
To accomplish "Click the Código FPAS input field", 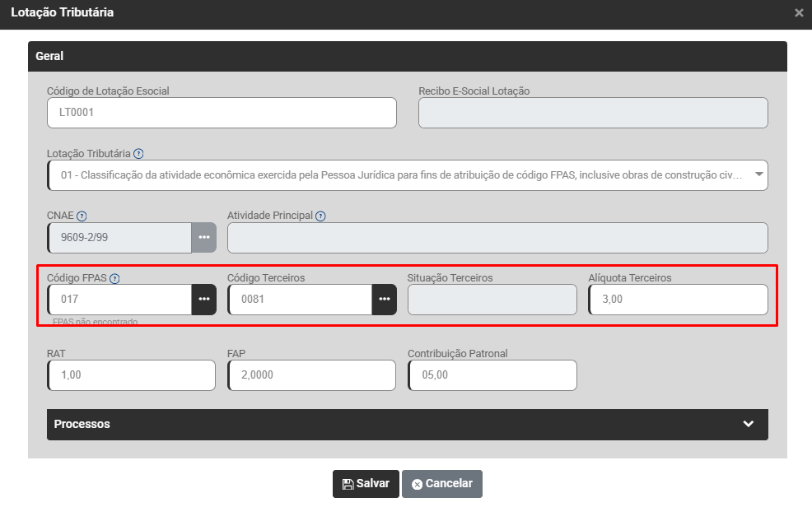I will coord(120,300).
